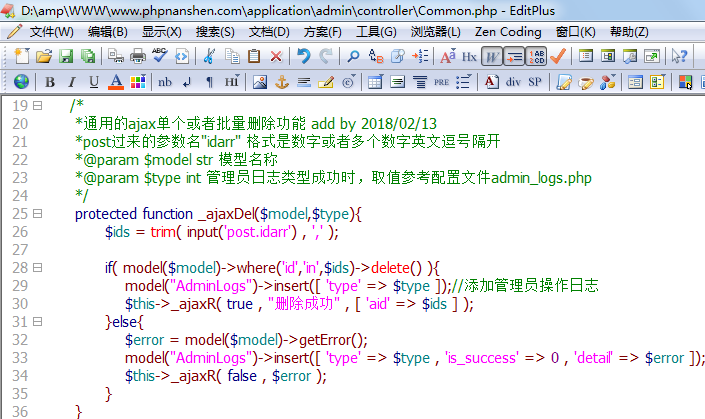This screenshot has width=705, height=419.
Task: Collapse the if block at line 28
Action: (x=38, y=267)
